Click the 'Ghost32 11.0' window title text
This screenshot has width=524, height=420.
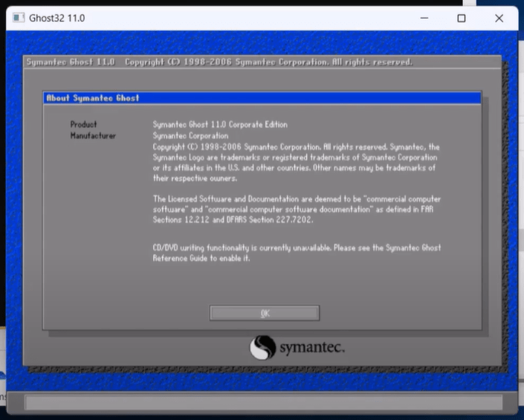point(56,17)
